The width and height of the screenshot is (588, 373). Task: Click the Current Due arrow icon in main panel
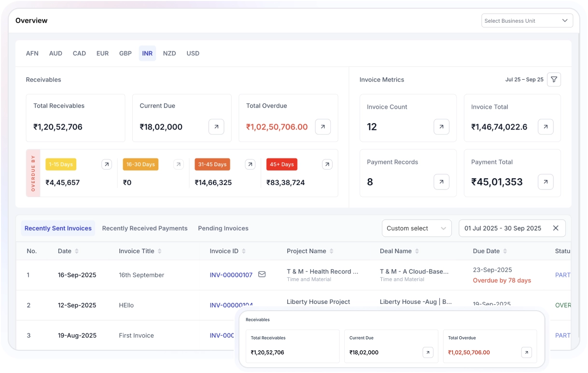(x=216, y=127)
